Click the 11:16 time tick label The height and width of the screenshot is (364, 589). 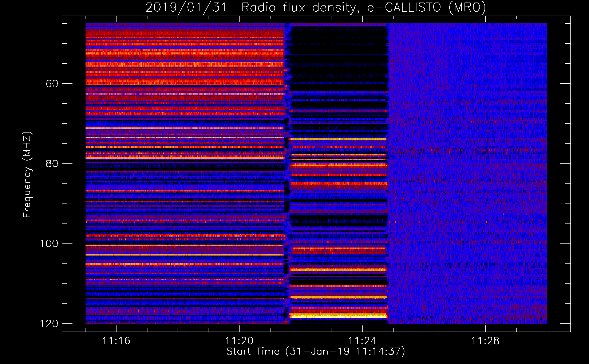tap(116, 341)
